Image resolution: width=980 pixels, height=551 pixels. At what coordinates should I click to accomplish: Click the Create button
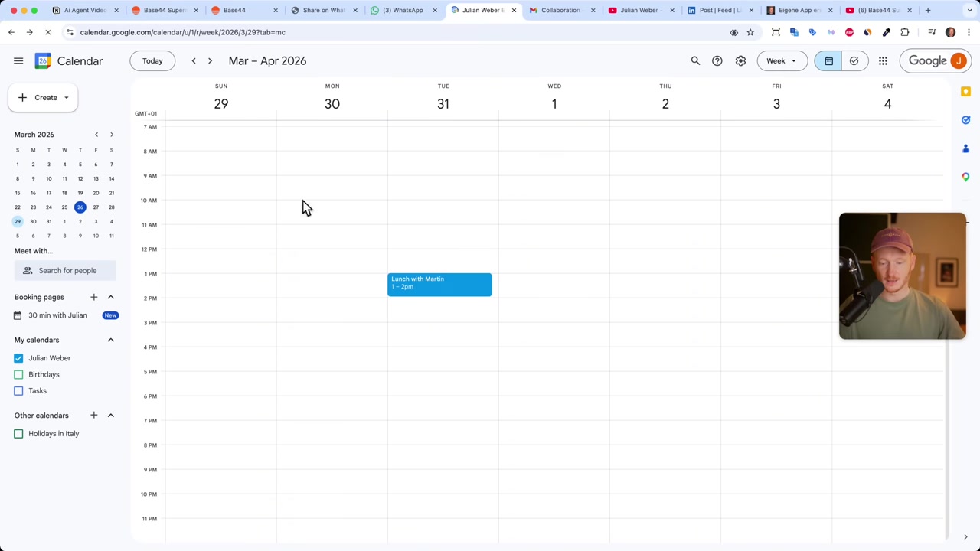pos(43,97)
